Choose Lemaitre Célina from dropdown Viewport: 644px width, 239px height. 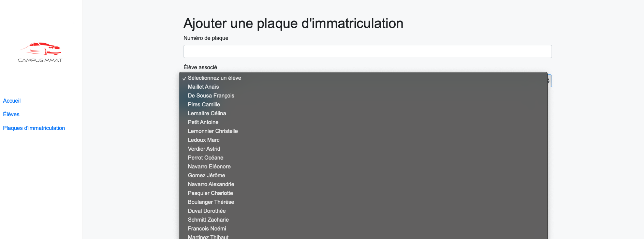(x=363, y=114)
